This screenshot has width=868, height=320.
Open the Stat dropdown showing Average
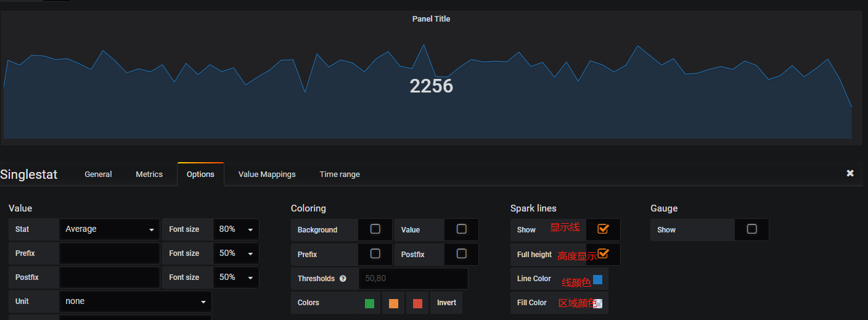pyautogui.click(x=110, y=229)
